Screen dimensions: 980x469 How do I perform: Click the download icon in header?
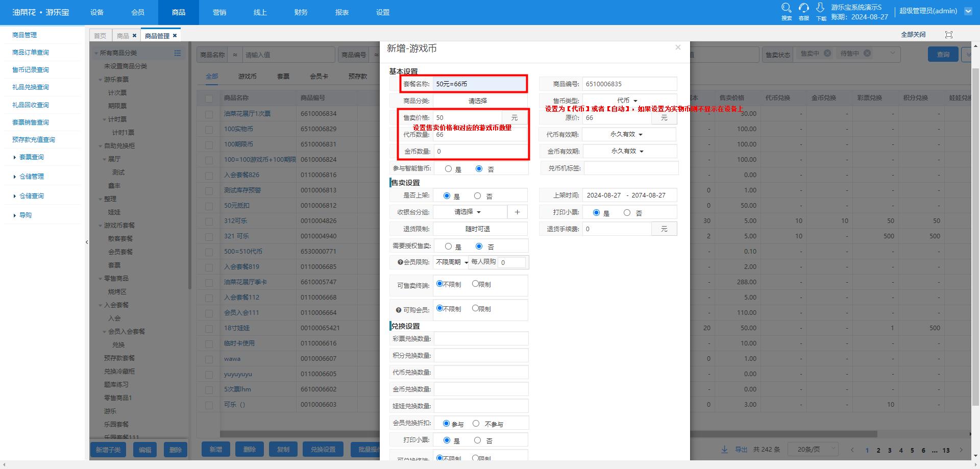pyautogui.click(x=820, y=8)
